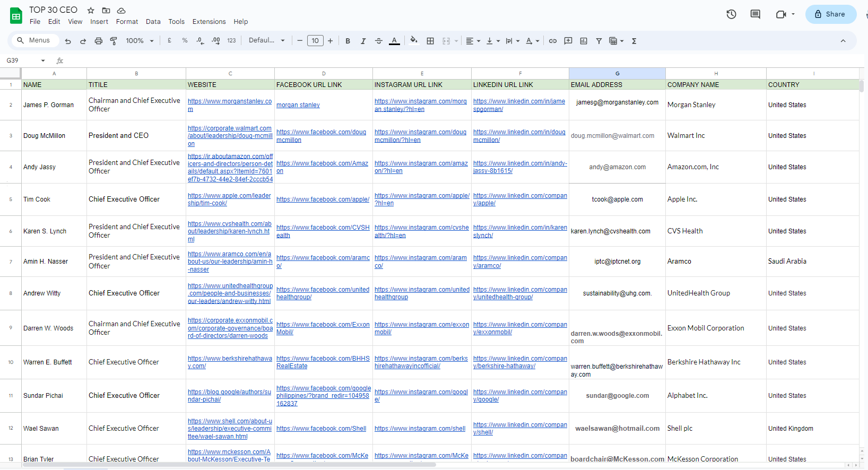
Task: Open the borders tool
Action: [430, 41]
